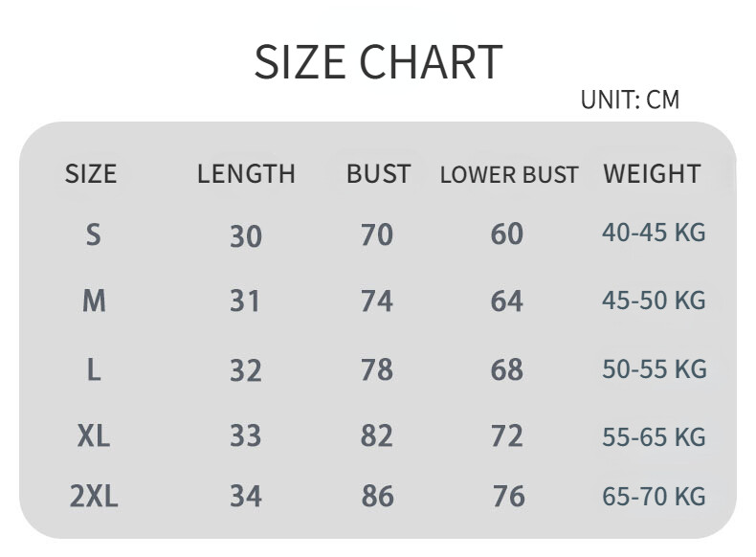The image size is (756, 557).
Task: Click bust value 74 for size M
Action: 377,301
